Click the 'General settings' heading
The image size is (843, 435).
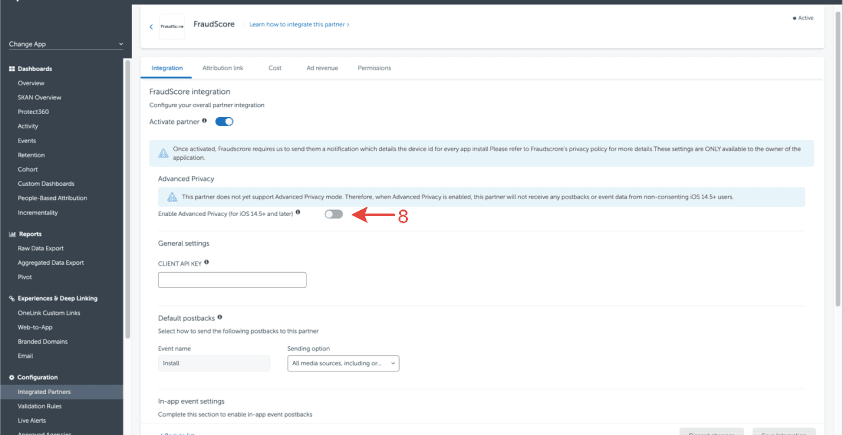click(183, 243)
